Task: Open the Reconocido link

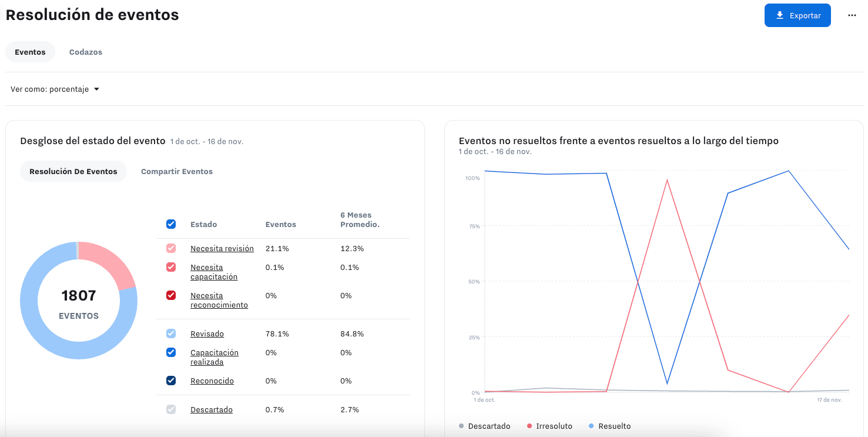Action: click(x=212, y=381)
